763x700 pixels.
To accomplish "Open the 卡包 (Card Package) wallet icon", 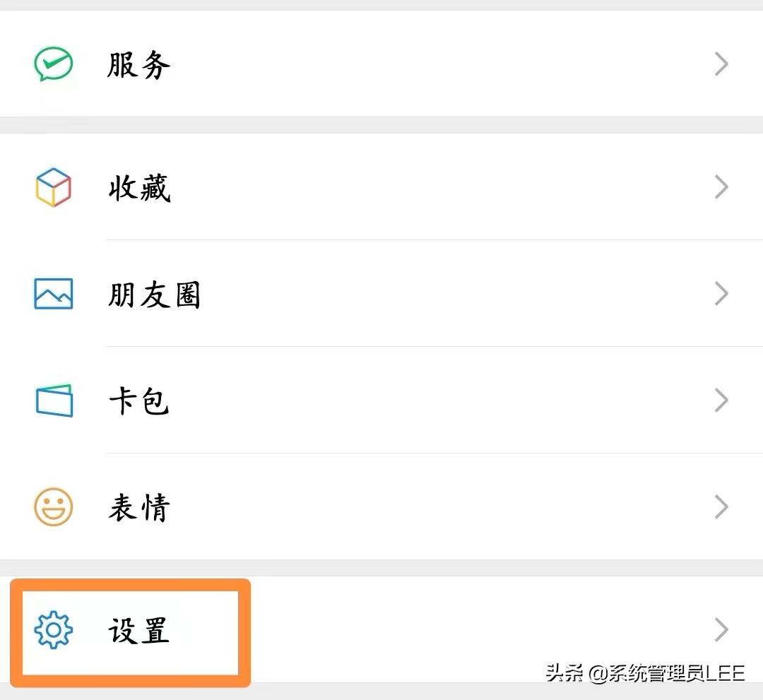I will [x=53, y=399].
